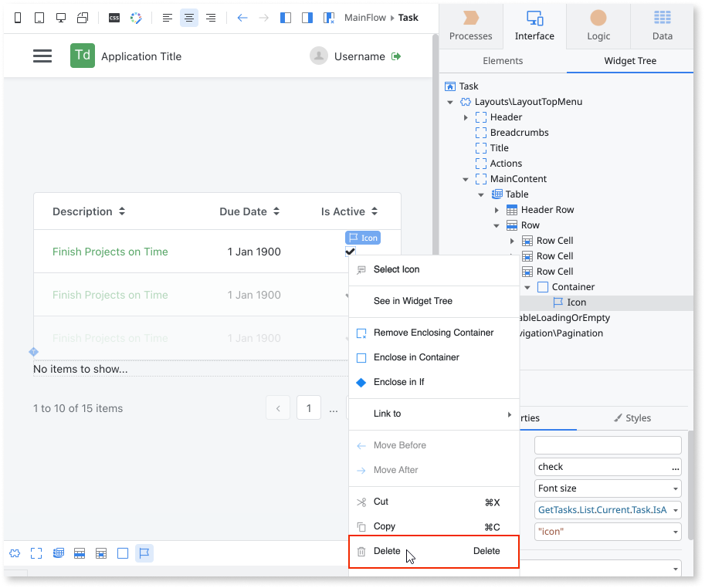Select the Table widget tool

point(58,553)
